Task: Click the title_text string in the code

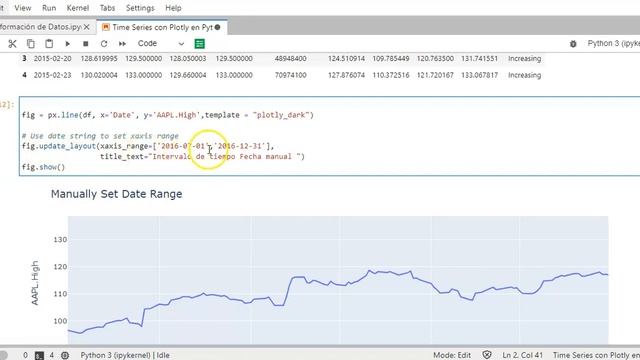Action: coord(226,156)
